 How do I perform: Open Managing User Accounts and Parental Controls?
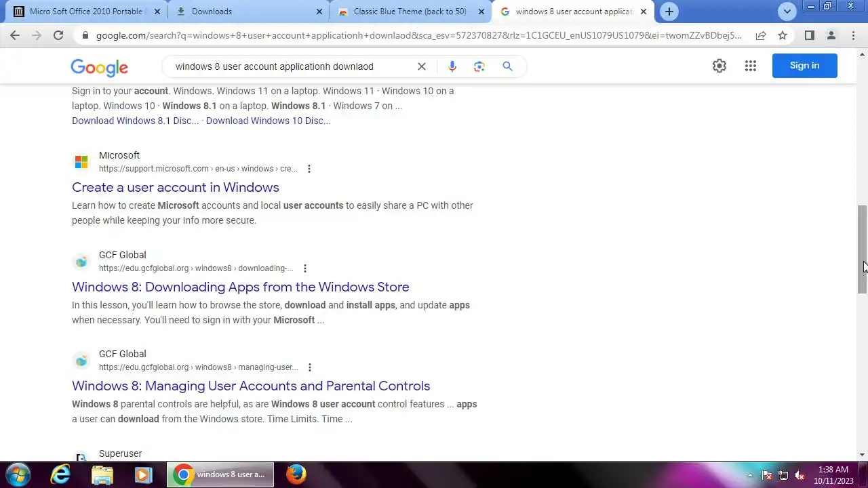(x=251, y=386)
